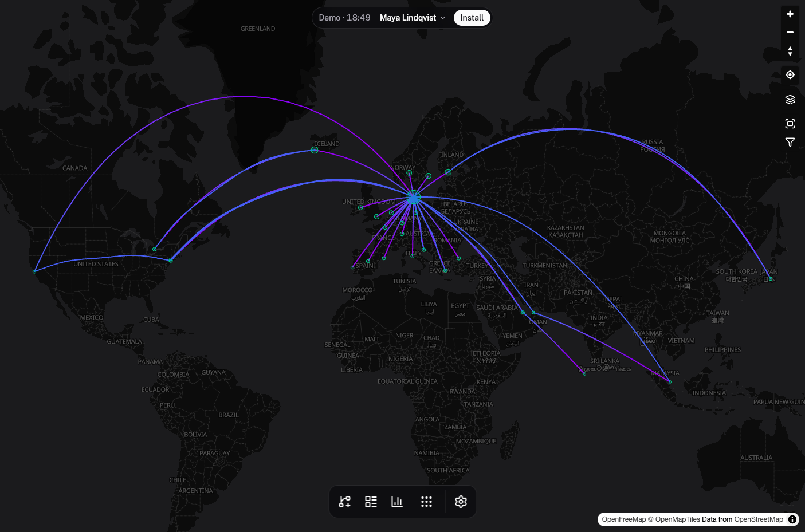Click the Install button
Screen dimensions: 805x532
pos(472,18)
